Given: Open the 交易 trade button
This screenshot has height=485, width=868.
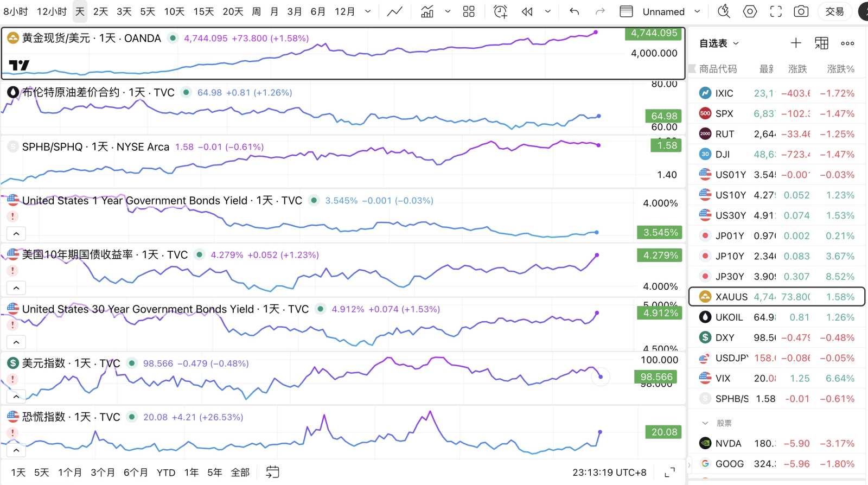Looking at the screenshot, I should click(834, 11).
